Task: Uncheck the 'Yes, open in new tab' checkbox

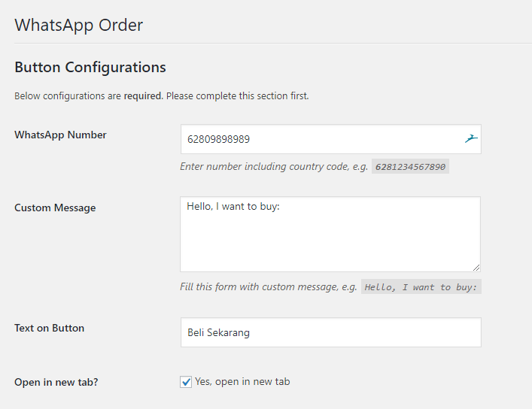Action: (186, 382)
